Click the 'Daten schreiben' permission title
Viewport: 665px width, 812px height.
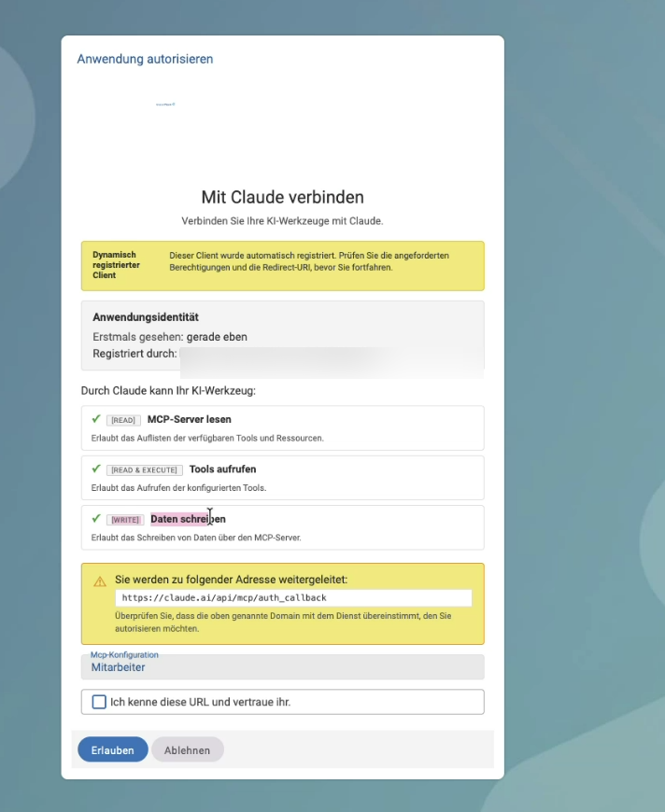(x=188, y=519)
